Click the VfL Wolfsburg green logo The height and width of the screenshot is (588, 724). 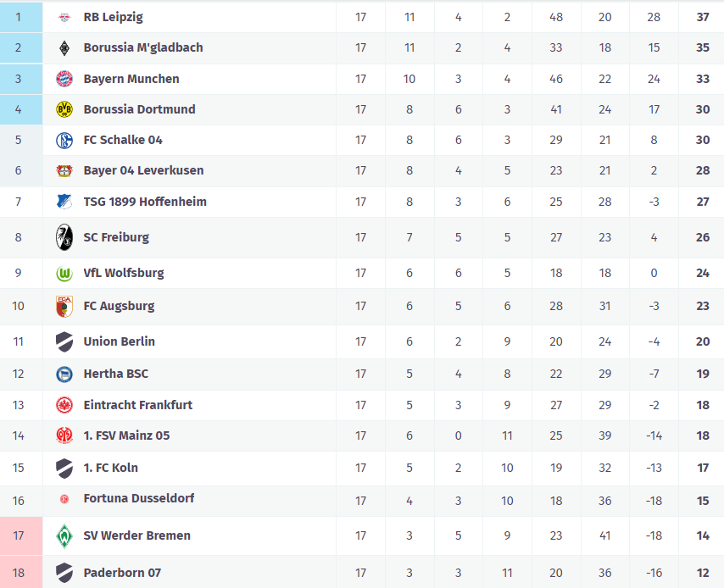pyautogui.click(x=64, y=273)
